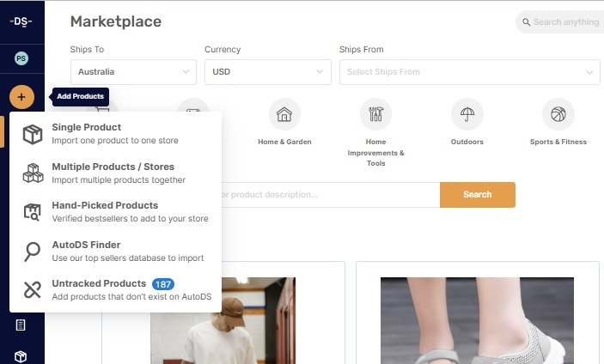Screen dimensions: 604x364
Task: Open the PS profile avatar
Action: pos(21,58)
